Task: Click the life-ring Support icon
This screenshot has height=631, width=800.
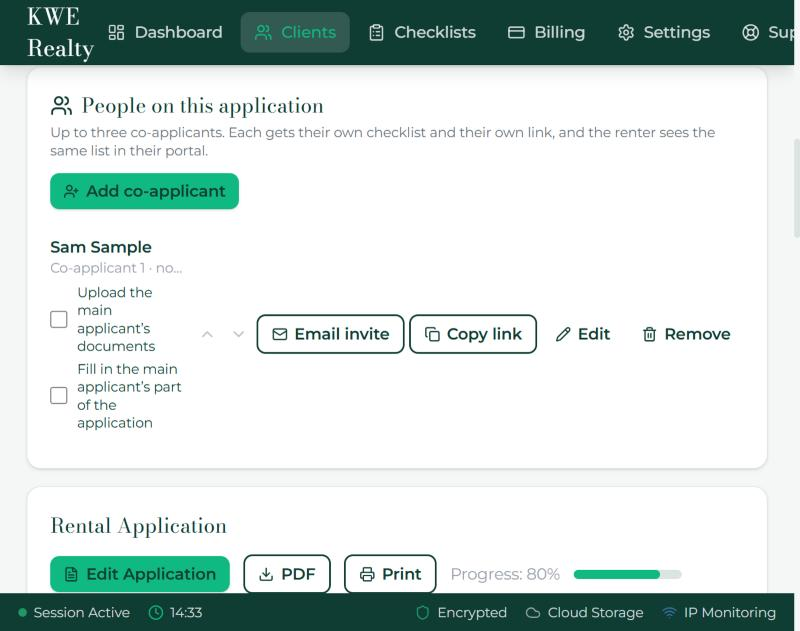Action: click(750, 33)
